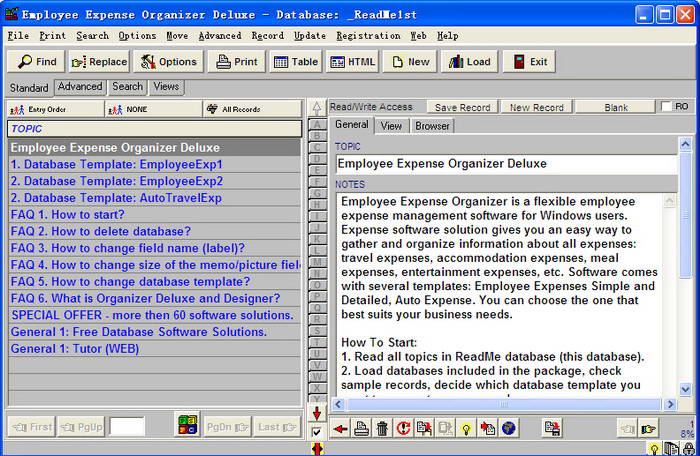The image size is (700, 456).
Task: Switch to the Browser tab
Action: point(432,126)
